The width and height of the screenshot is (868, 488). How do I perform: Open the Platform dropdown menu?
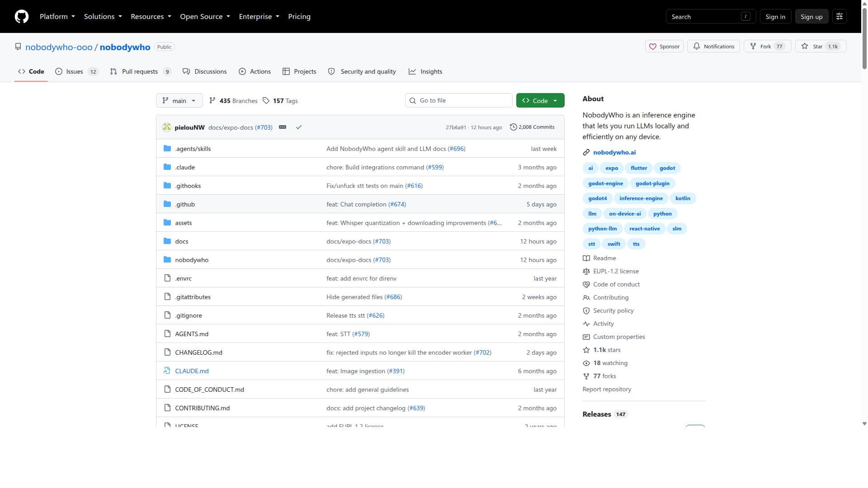pyautogui.click(x=57, y=17)
